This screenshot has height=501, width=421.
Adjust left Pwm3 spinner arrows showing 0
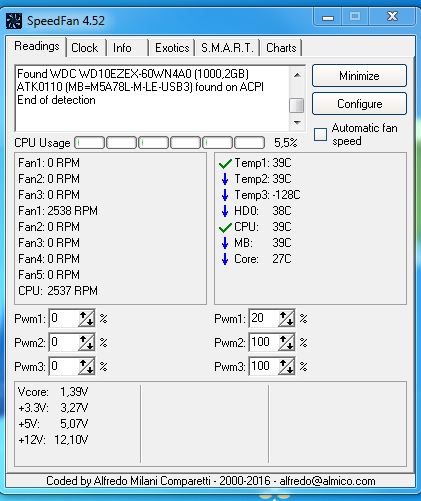(x=86, y=367)
